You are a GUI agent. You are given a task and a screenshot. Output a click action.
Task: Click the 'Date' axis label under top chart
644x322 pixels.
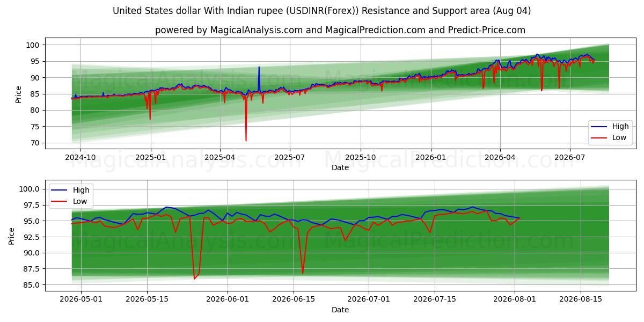340,167
